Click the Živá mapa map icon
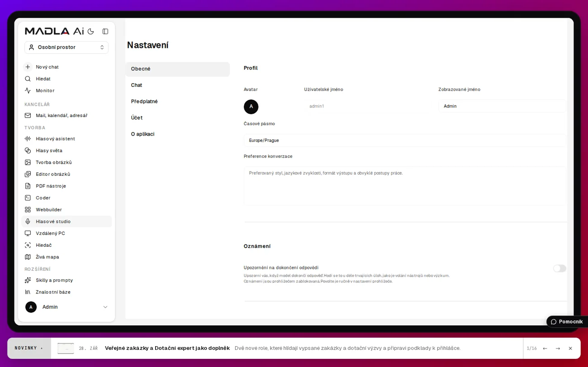 pos(28,257)
